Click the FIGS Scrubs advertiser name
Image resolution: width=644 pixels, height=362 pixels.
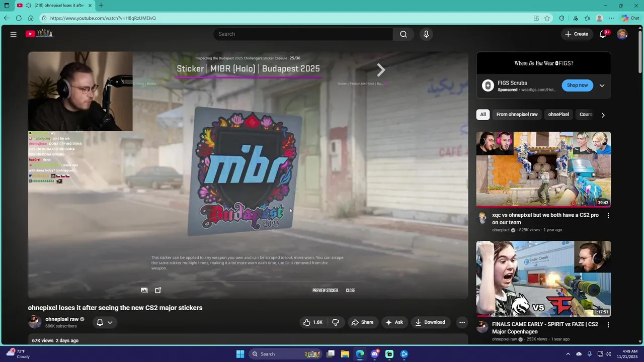click(512, 83)
